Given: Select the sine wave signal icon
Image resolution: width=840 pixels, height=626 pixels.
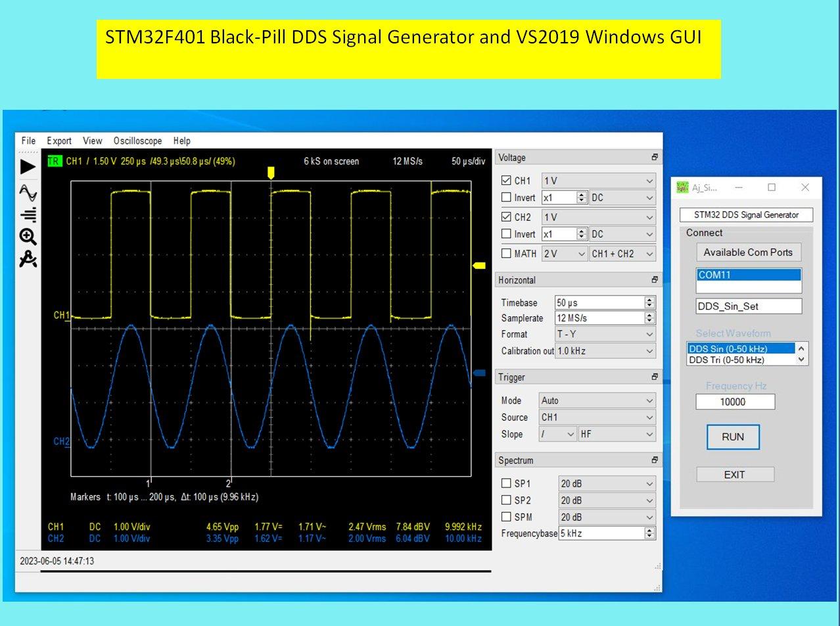Looking at the screenshot, I should tap(28, 193).
